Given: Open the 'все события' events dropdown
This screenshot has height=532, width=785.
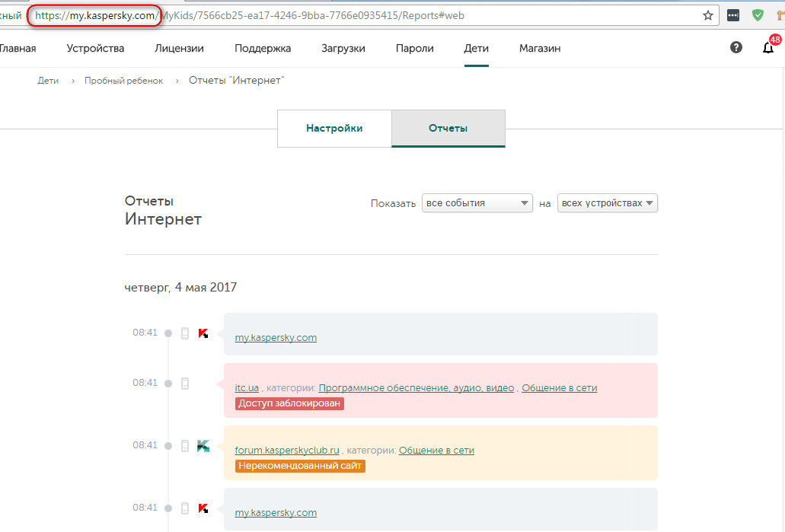Looking at the screenshot, I should click(x=477, y=203).
